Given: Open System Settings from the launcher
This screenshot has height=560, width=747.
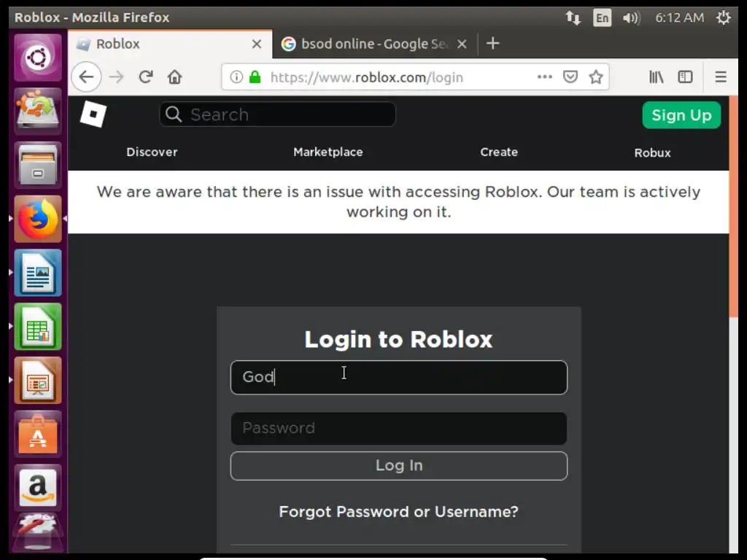Looking at the screenshot, I should (x=38, y=533).
